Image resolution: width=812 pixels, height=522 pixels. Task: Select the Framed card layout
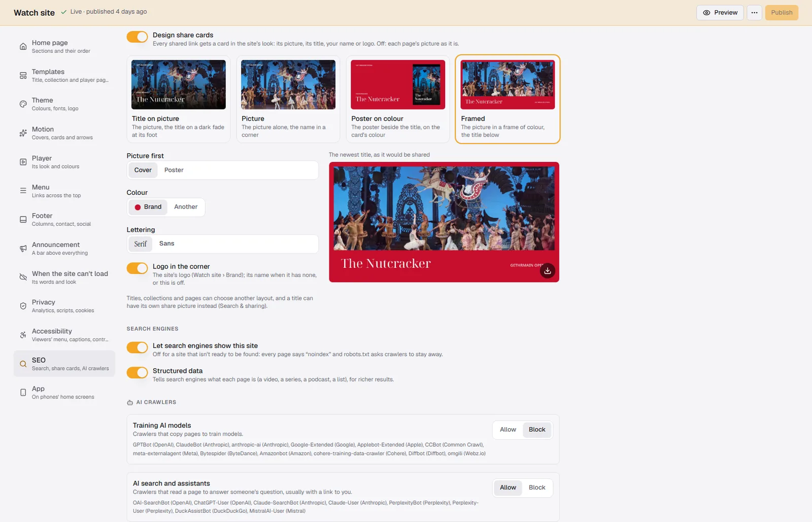pyautogui.click(x=507, y=99)
